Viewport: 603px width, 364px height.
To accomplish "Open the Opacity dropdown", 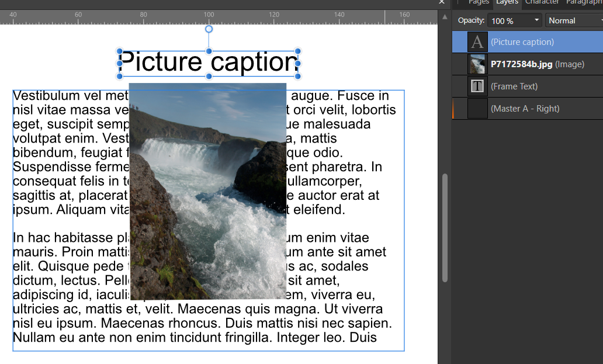I will tap(536, 20).
